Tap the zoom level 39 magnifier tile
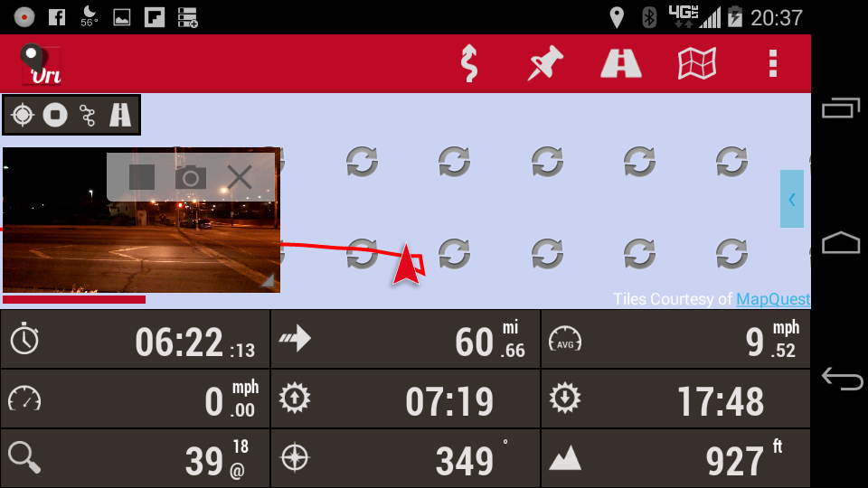Image resolution: width=868 pixels, height=488 pixels. pyautogui.click(x=135, y=458)
